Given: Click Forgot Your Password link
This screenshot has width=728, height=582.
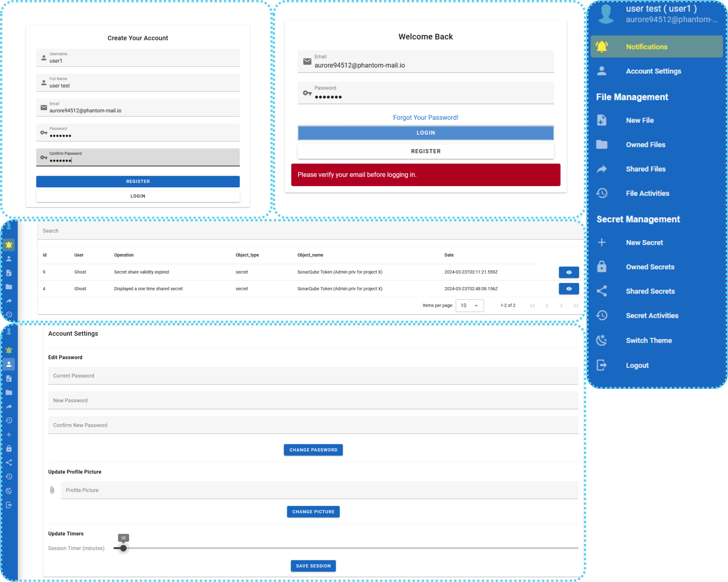Looking at the screenshot, I should pos(426,117).
